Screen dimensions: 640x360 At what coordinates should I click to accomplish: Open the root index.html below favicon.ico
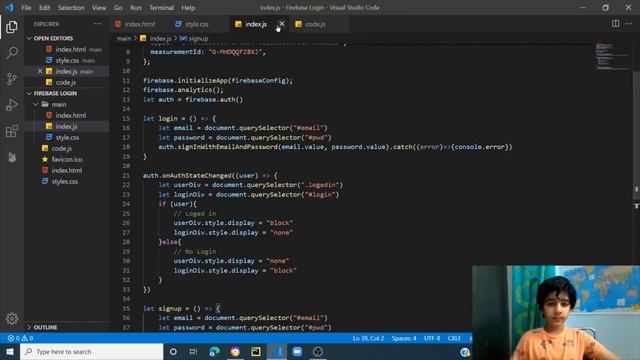tap(67, 170)
